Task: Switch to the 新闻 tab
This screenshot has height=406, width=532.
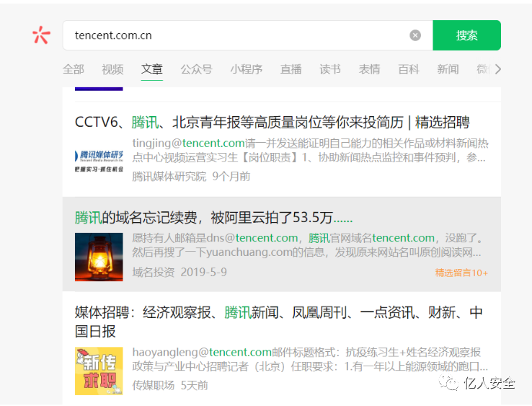Action: coord(448,69)
